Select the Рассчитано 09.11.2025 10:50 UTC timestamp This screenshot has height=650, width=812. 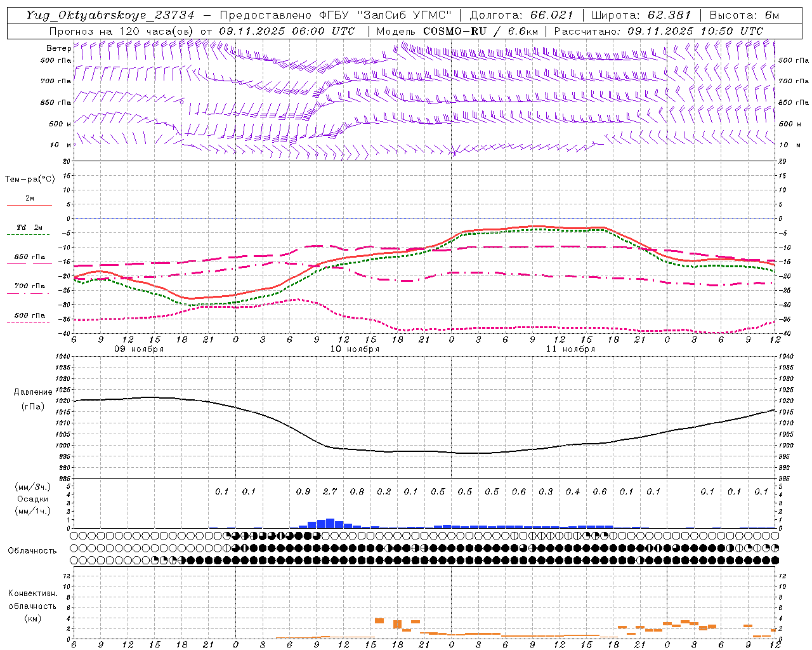click(658, 31)
